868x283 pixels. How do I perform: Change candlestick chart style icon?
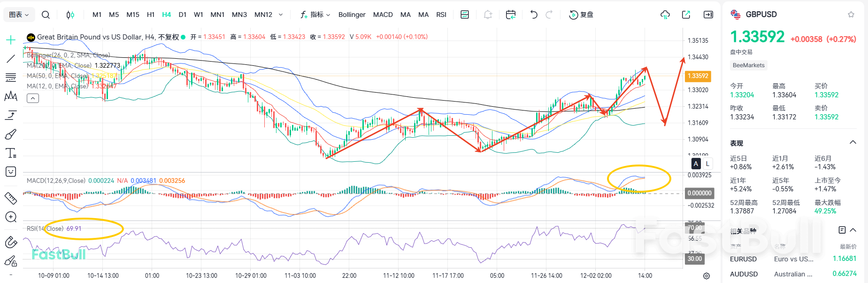point(70,15)
